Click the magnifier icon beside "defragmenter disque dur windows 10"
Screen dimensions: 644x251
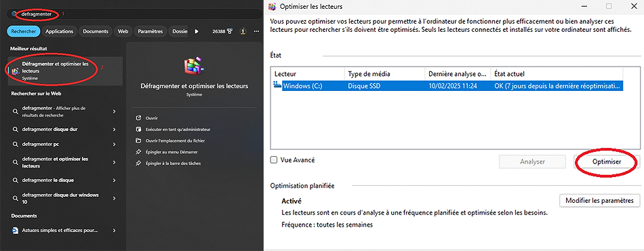coord(15,198)
